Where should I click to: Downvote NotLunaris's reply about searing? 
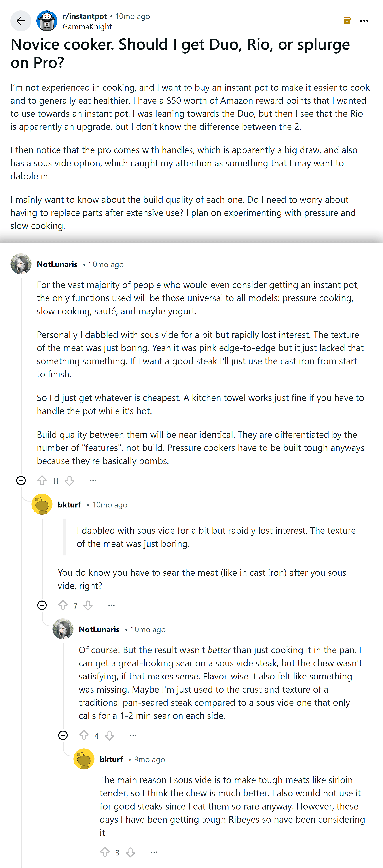[110, 735]
